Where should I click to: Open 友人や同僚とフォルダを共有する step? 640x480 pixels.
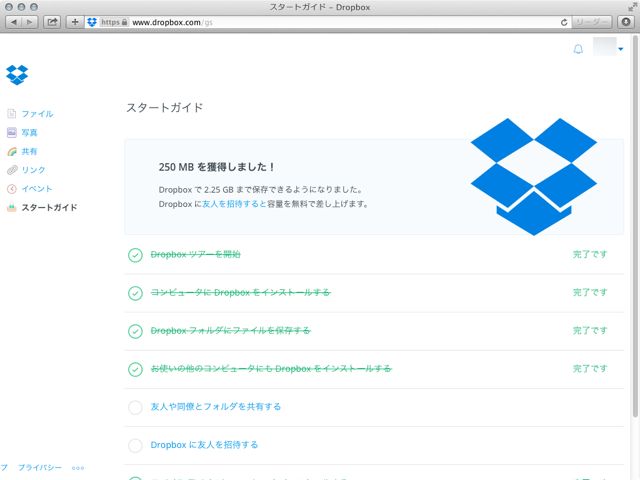tap(216, 407)
